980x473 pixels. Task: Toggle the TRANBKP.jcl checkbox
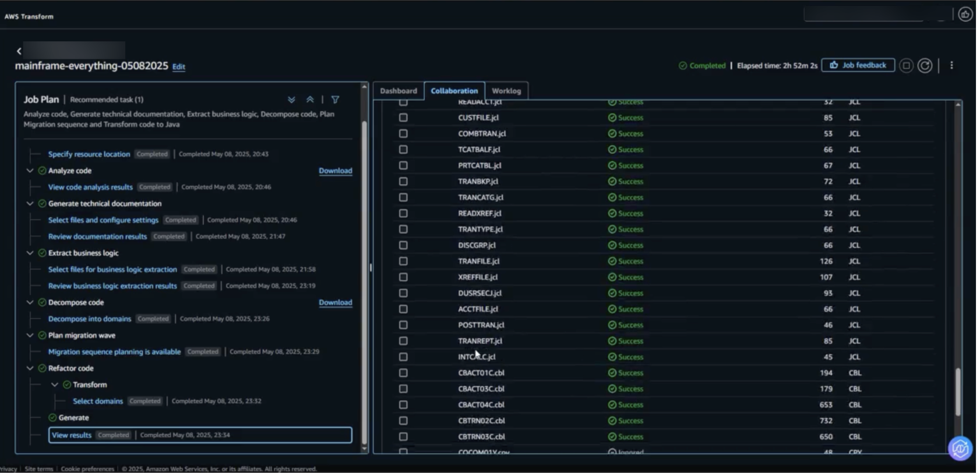point(403,181)
